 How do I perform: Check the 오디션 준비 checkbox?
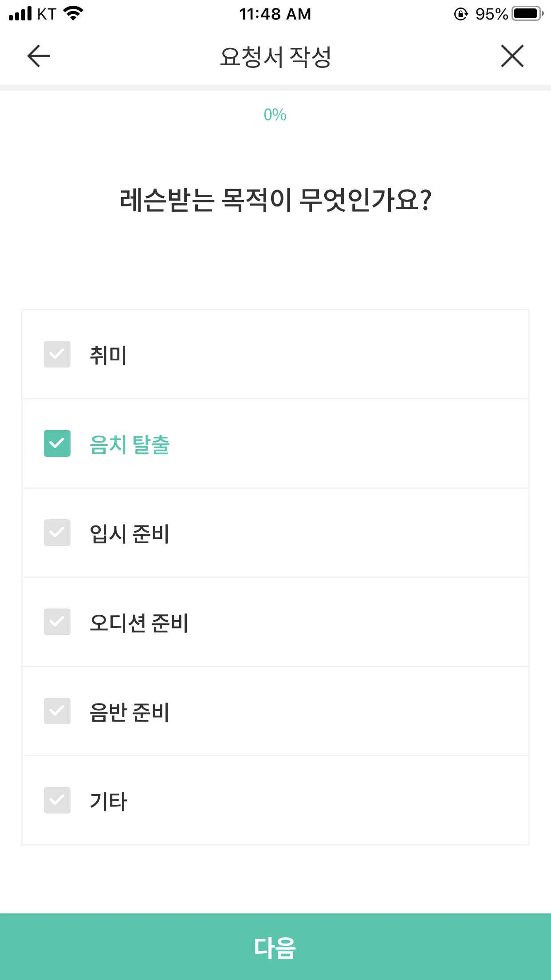coord(57,622)
